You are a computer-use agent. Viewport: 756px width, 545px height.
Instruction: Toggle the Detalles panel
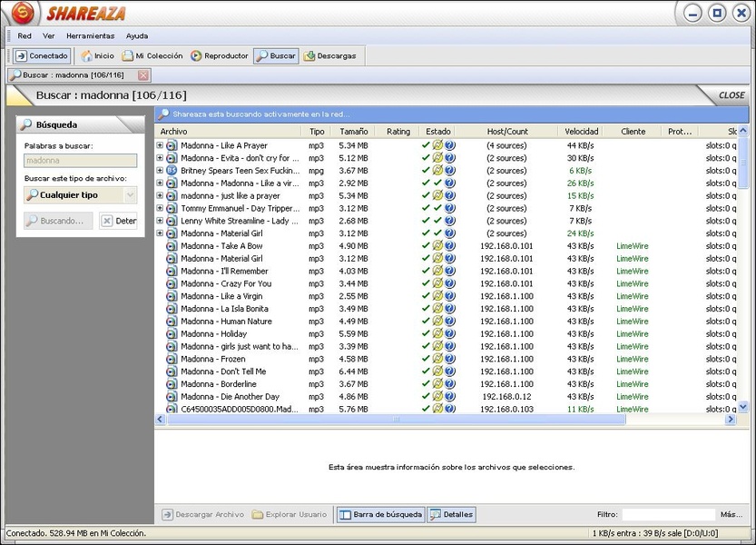click(x=451, y=515)
